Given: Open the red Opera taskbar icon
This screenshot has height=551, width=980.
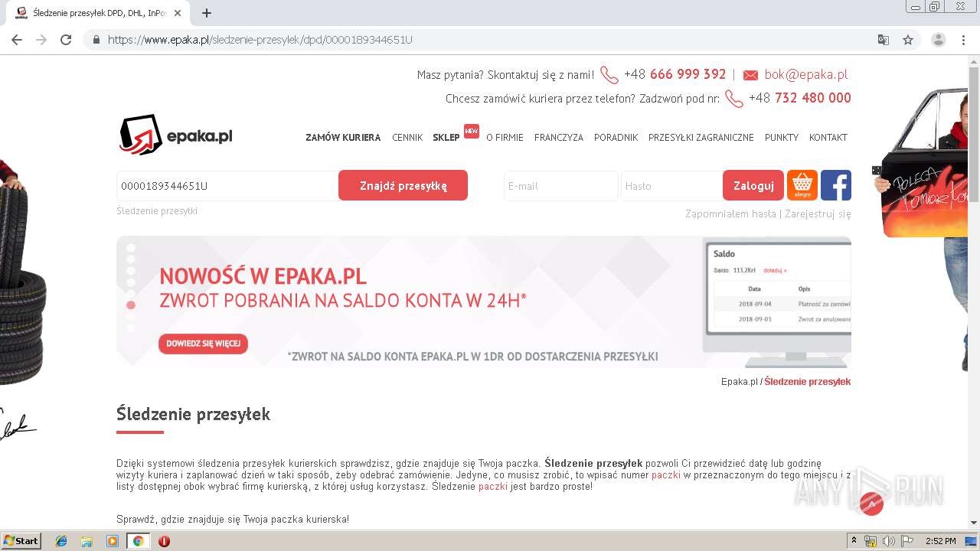Looking at the screenshot, I should tap(164, 541).
